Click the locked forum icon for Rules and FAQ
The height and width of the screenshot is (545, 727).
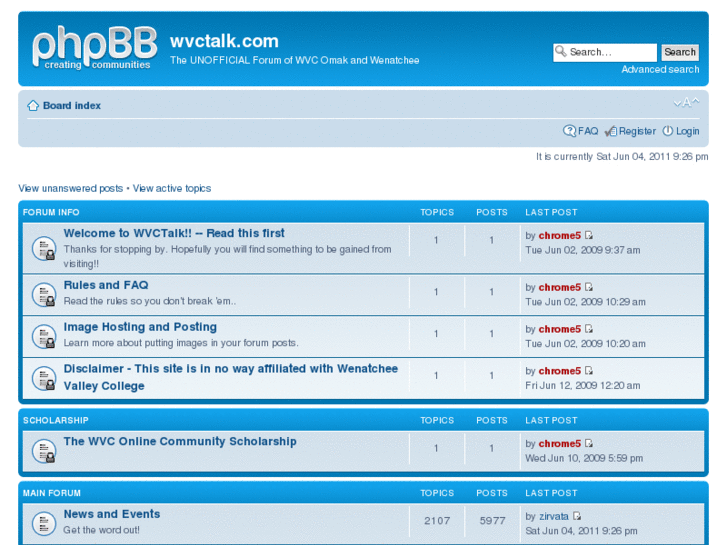[x=44, y=295]
